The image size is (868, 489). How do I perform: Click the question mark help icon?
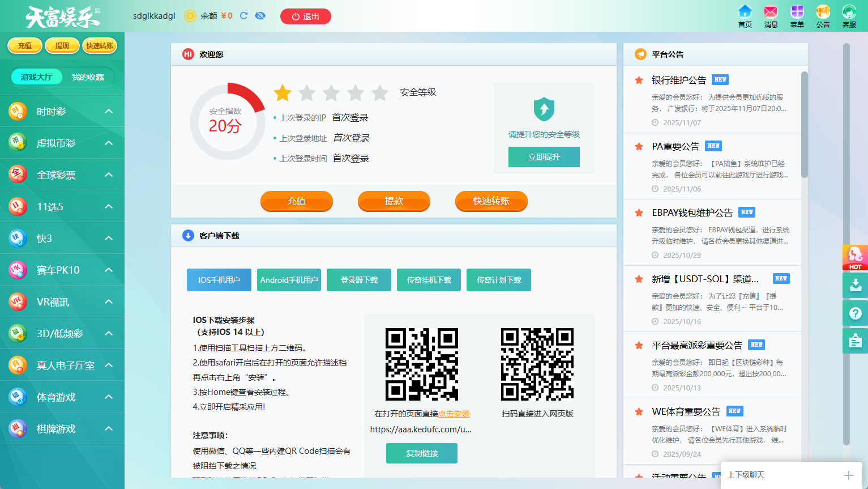(x=855, y=313)
